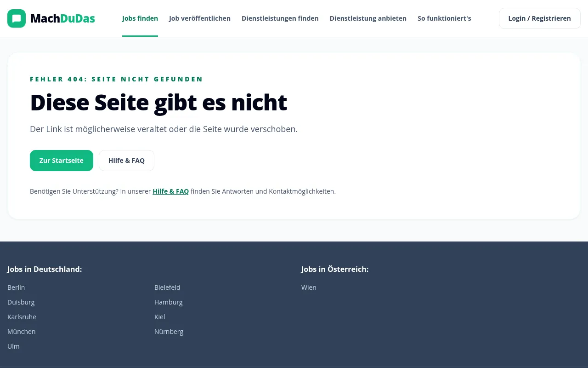The width and height of the screenshot is (588, 368).
Task: Click the MachDuDas chat bubble logo icon
Action: click(17, 18)
